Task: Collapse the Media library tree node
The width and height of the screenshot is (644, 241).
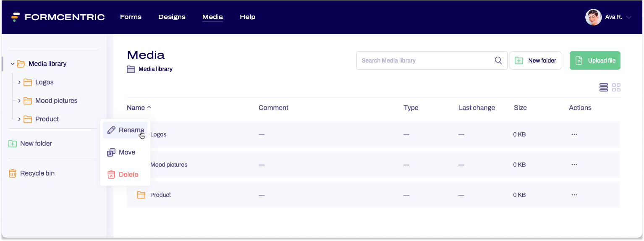Action: point(13,64)
